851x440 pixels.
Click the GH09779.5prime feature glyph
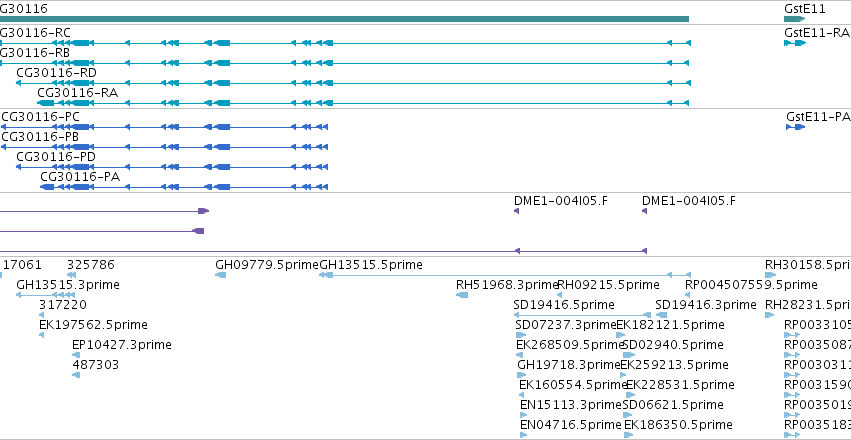(x=220, y=275)
